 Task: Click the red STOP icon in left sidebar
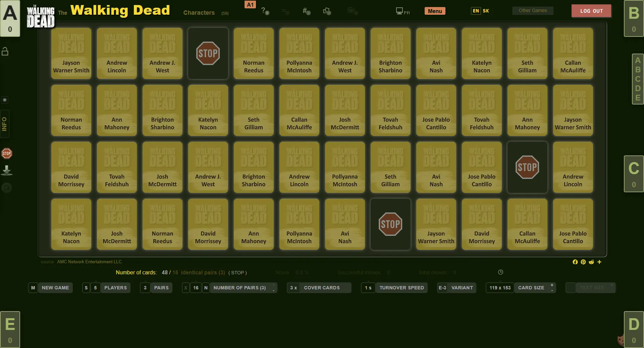7,153
